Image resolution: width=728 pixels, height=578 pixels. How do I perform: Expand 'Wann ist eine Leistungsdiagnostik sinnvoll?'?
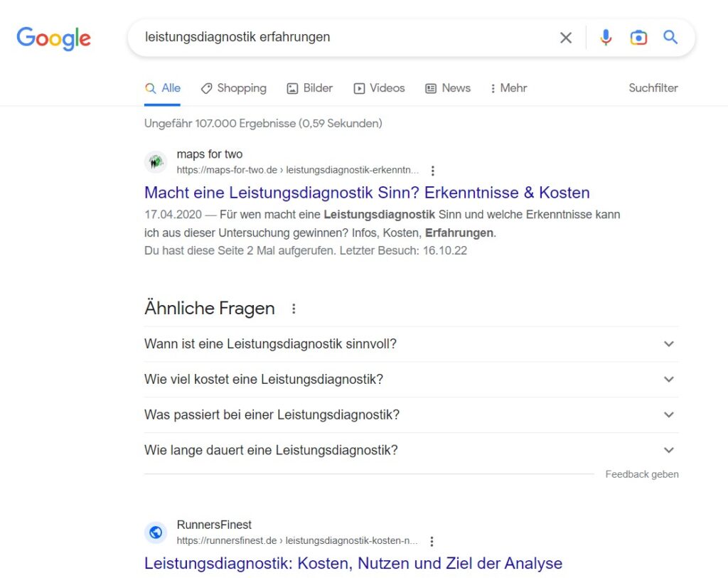click(412, 344)
